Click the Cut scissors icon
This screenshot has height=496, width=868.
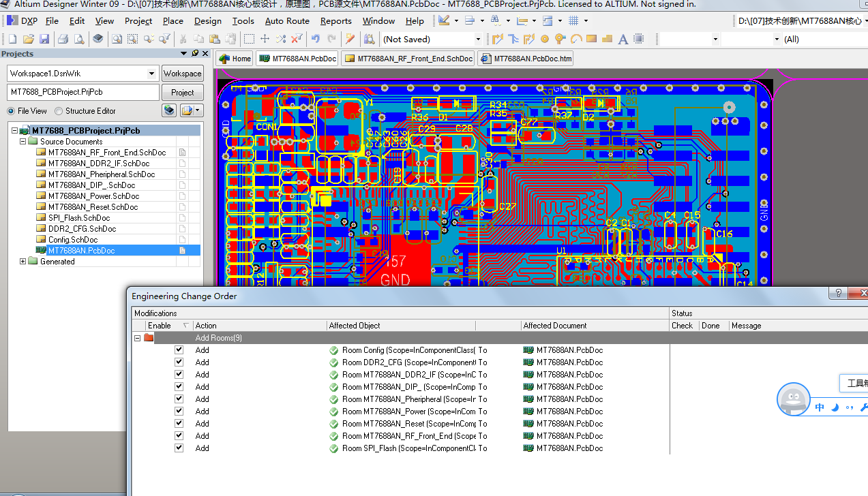click(x=183, y=39)
